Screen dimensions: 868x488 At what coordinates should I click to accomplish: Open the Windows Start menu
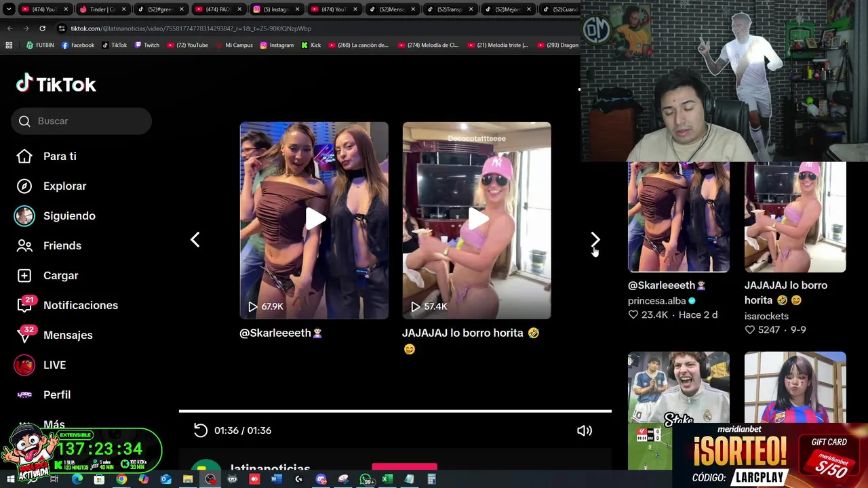click(10, 479)
